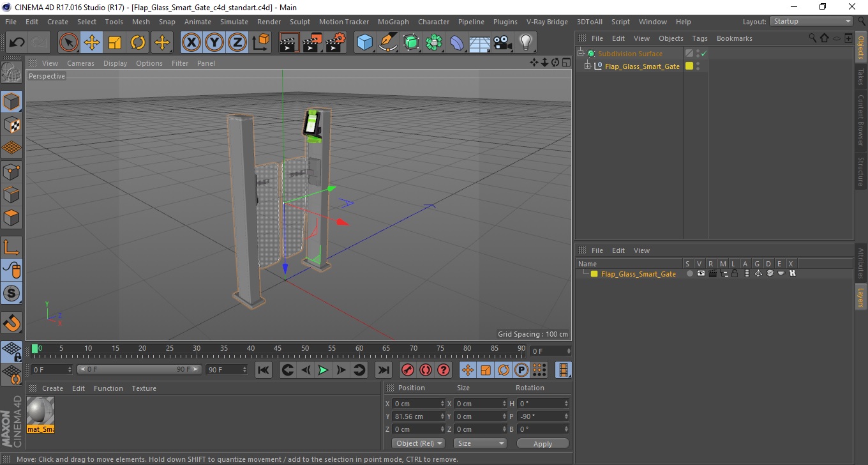
Task: Collapse the Subdivision Surface tree item
Action: (581, 54)
